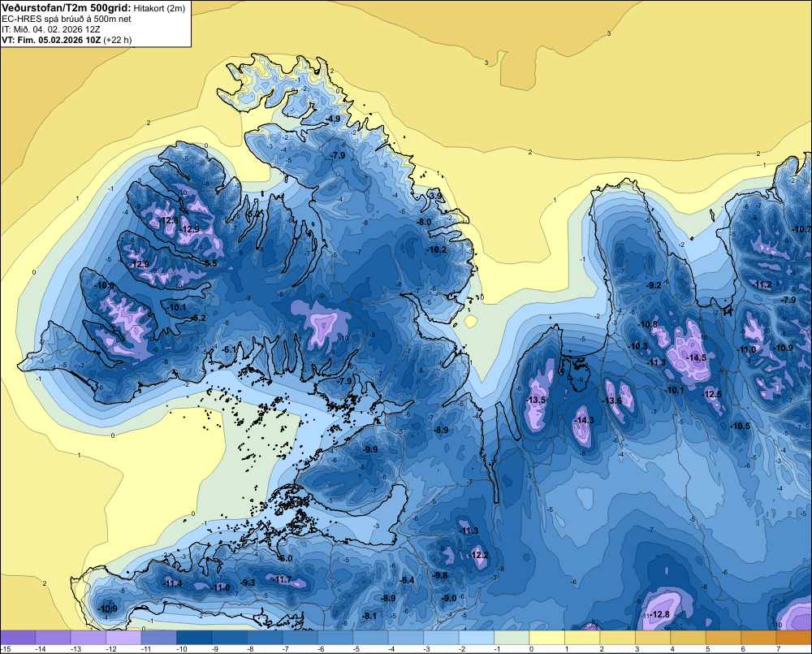812x654 pixels.
Task: Click the header title 'Veðurstofan/T2m 500grid: Hitakort (2m)'
Action: click(93, 7)
